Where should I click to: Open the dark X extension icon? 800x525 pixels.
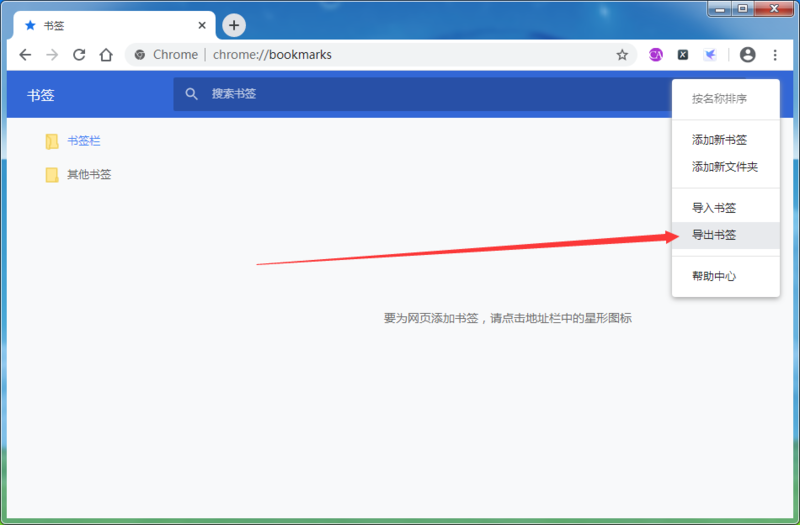[683, 55]
